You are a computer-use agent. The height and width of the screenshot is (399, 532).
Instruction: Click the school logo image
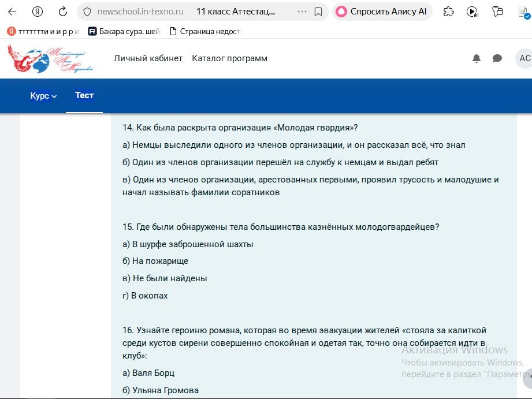(x=50, y=59)
